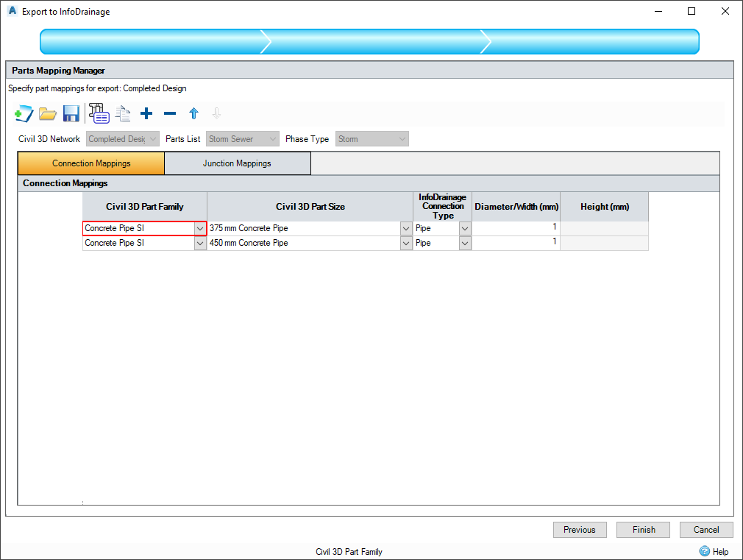Click 'Specify part mappings for export' text
The width and height of the screenshot is (743, 560).
(x=97, y=88)
